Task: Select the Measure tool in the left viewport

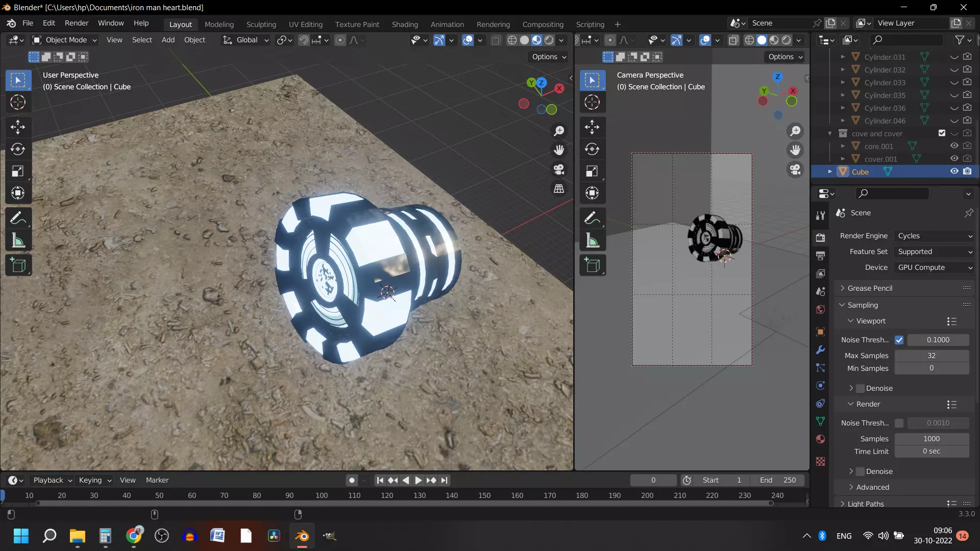Action: click(x=18, y=240)
